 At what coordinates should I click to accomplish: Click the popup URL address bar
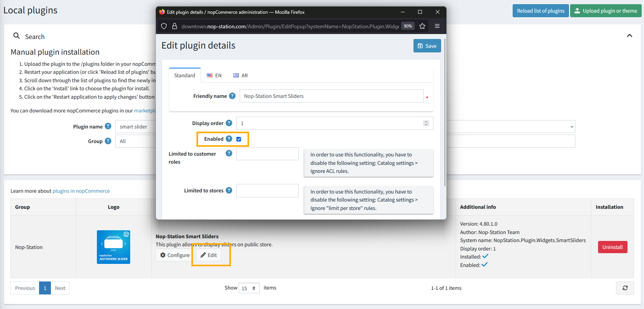point(290,26)
